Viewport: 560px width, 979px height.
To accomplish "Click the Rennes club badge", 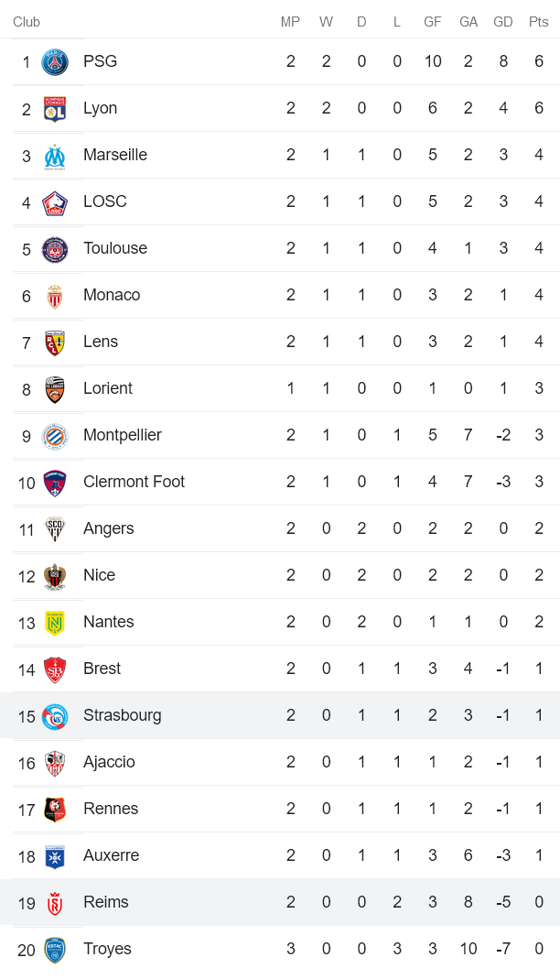I will click(55, 810).
